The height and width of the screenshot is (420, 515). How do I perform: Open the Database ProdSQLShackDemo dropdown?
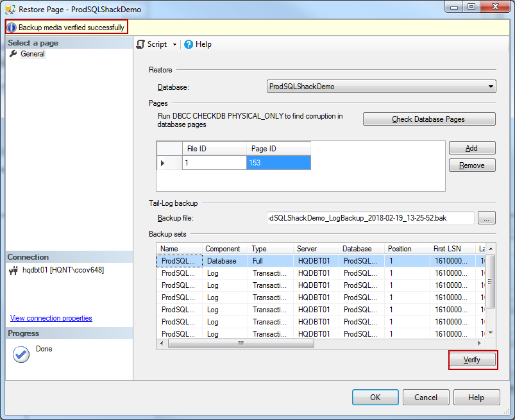(x=381, y=87)
